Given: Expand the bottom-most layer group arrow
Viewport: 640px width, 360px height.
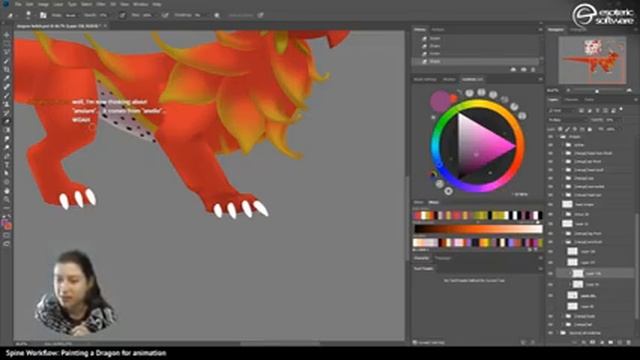Looking at the screenshot, I should [558, 333].
